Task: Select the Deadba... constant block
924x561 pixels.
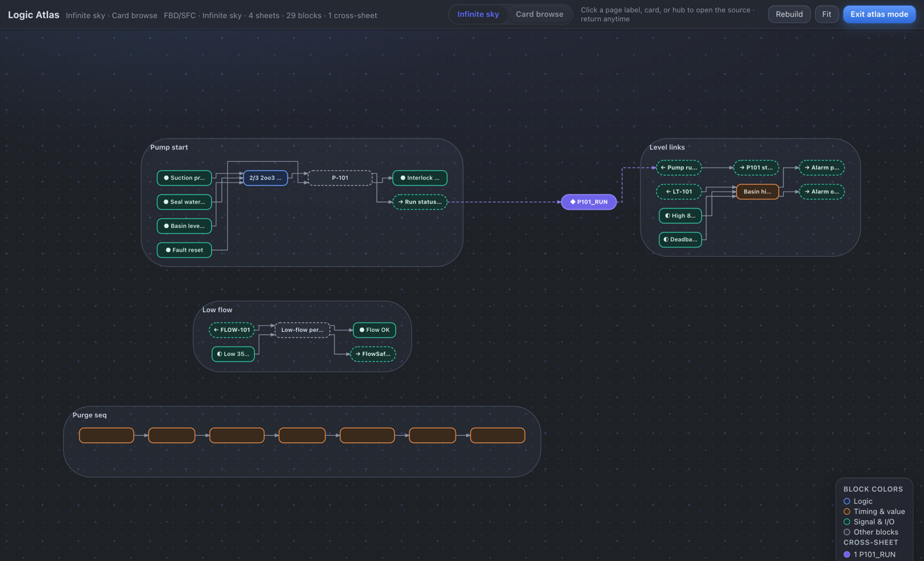Action: point(680,239)
